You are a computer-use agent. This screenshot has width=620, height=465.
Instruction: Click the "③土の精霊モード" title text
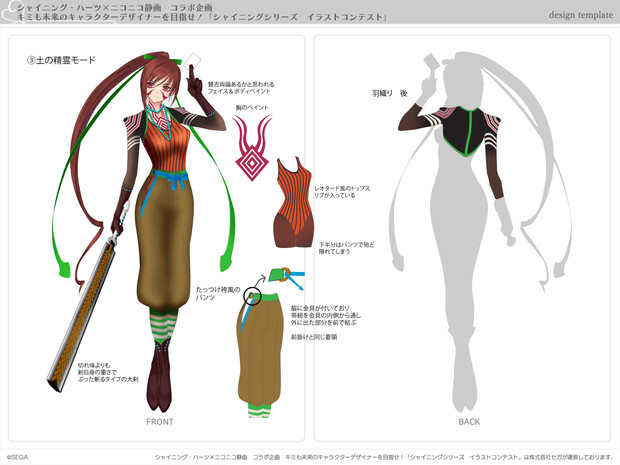pyautogui.click(x=61, y=60)
